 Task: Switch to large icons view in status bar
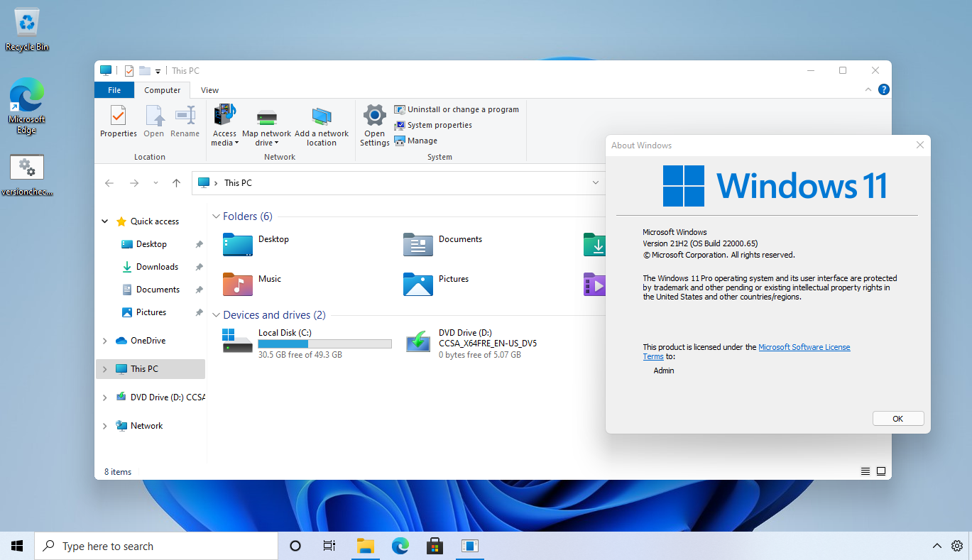click(881, 471)
